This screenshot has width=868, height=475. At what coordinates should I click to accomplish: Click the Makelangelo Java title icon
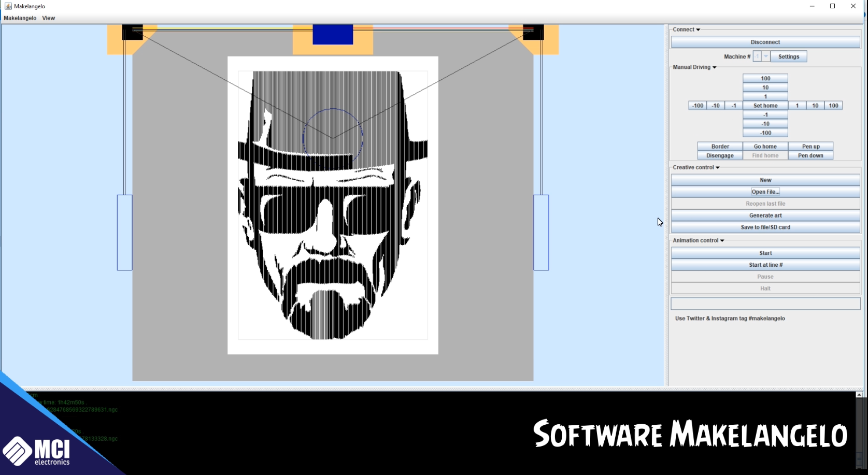(8, 6)
